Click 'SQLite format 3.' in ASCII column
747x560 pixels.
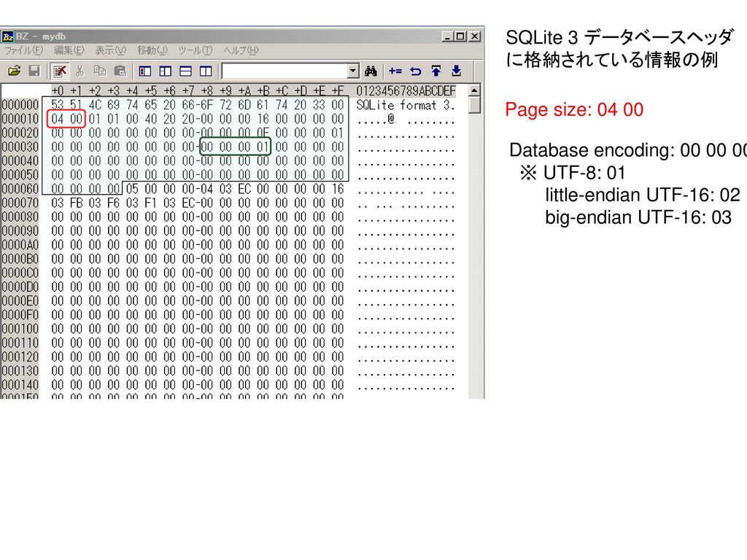tap(406, 105)
